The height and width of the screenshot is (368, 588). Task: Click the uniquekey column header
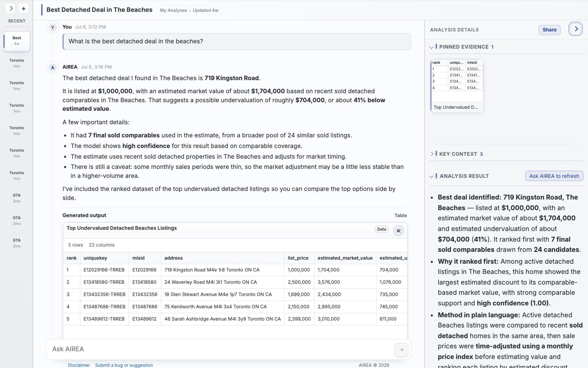tap(105, 258)
